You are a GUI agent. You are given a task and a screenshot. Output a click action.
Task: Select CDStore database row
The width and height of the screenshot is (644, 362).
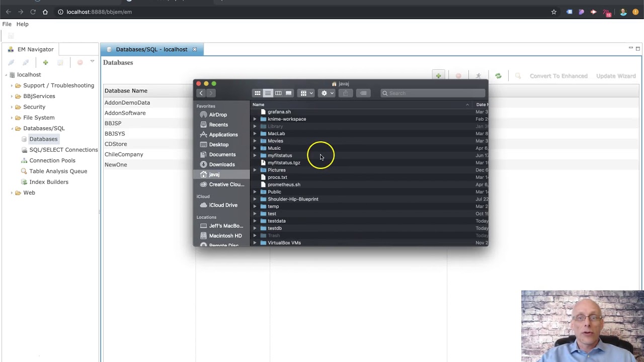tap(116, 144)
